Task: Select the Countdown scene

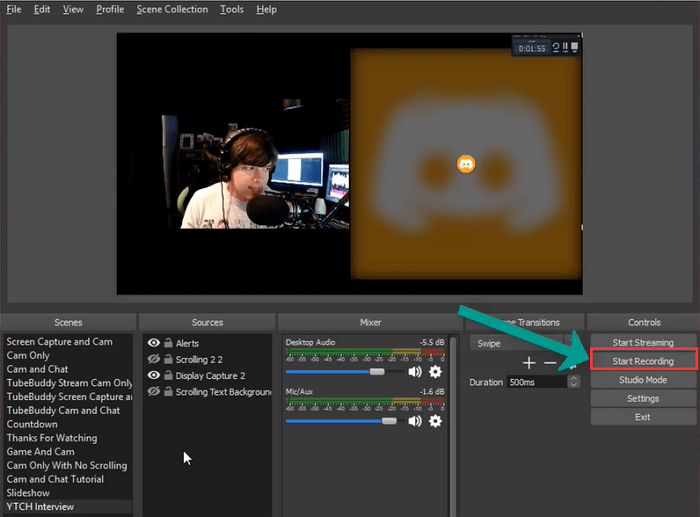Action: (31, 424)
